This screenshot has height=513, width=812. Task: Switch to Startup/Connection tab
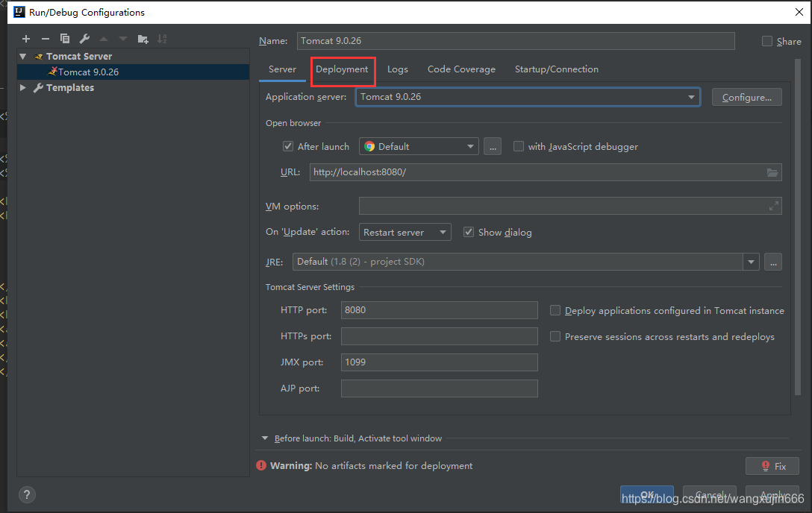tap(557, 69)
